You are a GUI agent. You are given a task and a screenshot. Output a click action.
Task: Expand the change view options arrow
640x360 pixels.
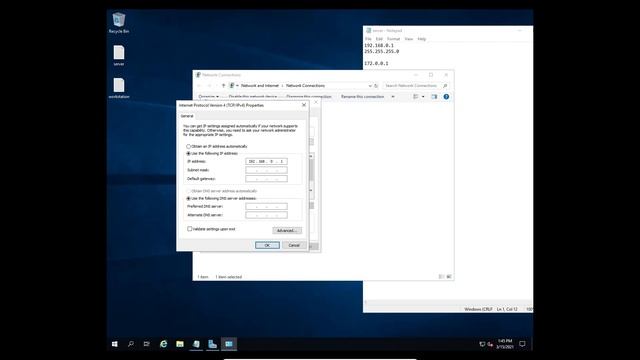pyautogui.click(x=423, y=97)
